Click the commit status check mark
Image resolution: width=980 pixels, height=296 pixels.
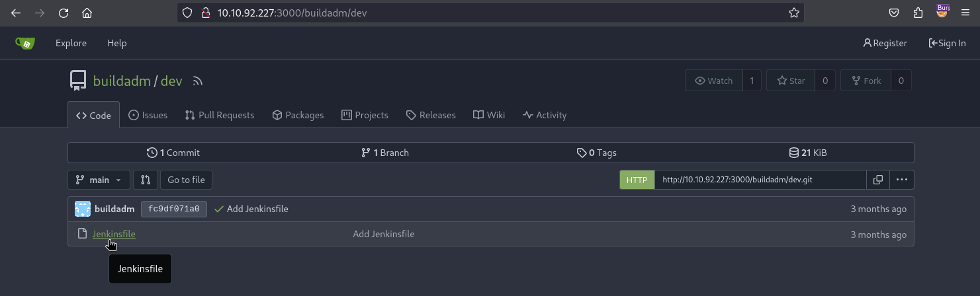[x=218, y=209]
